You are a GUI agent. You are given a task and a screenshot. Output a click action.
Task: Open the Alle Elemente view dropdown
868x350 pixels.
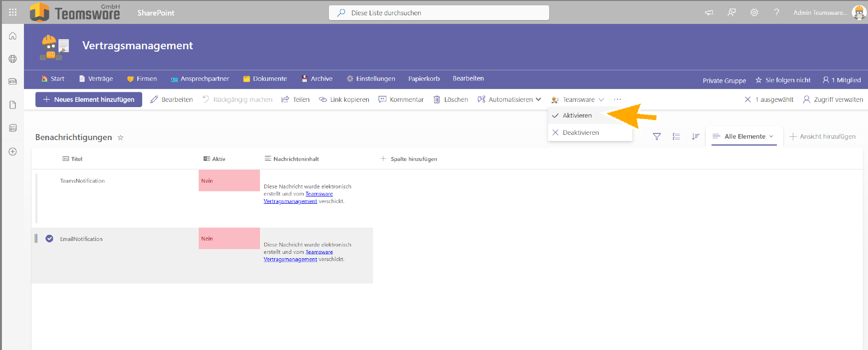[744, 137]
